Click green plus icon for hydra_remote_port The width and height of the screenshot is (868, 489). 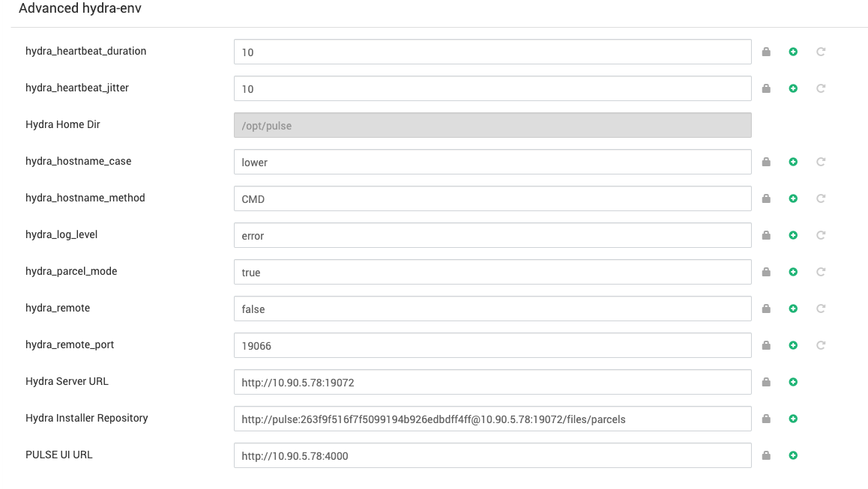(793, 345)
